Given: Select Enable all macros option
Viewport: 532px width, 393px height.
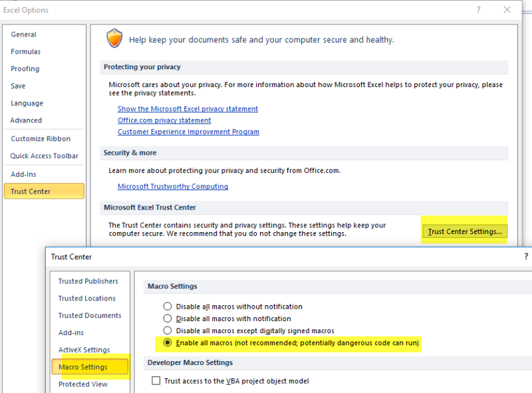Looking at the screenshot, I should coord(168,343).
